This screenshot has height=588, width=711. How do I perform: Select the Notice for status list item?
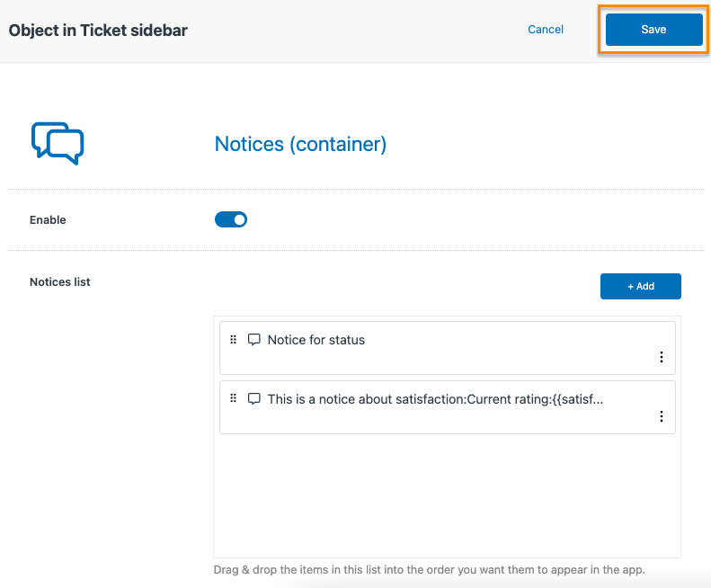(x=447, y=348)
